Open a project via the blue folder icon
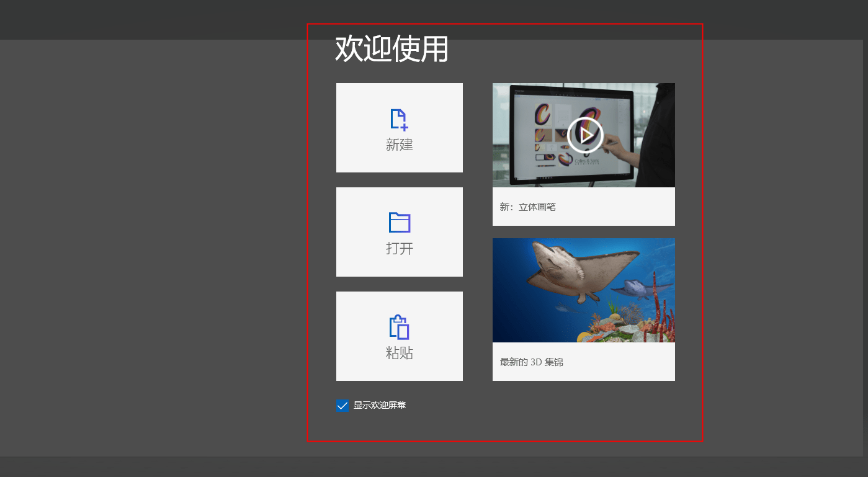This screenshot has width=868, height=477. point(399,223)
